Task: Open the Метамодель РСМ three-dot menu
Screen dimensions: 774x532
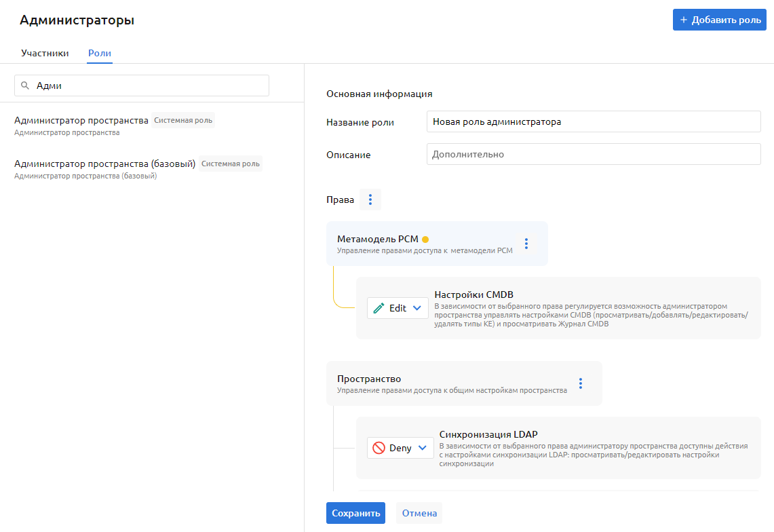Action: [526, 244]
